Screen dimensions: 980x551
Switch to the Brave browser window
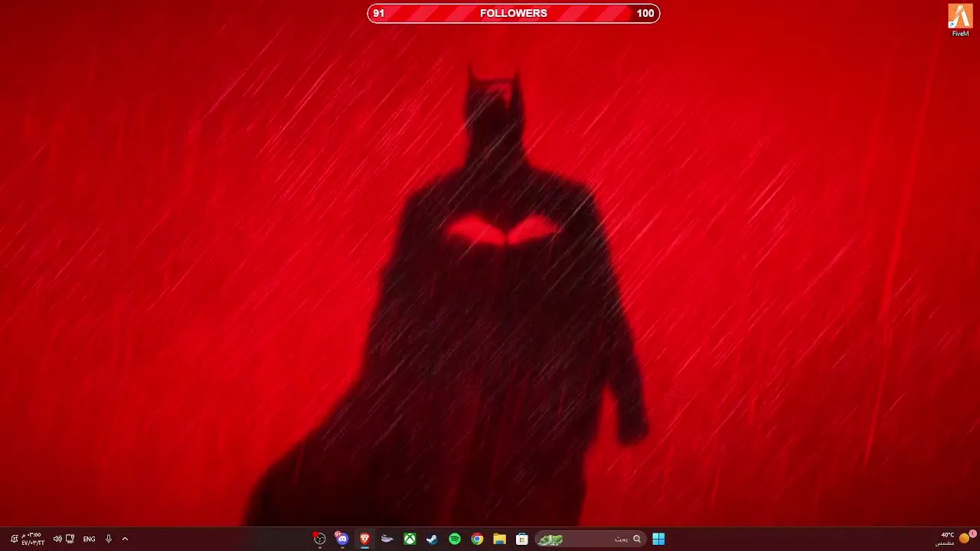[x=365, y=539]
